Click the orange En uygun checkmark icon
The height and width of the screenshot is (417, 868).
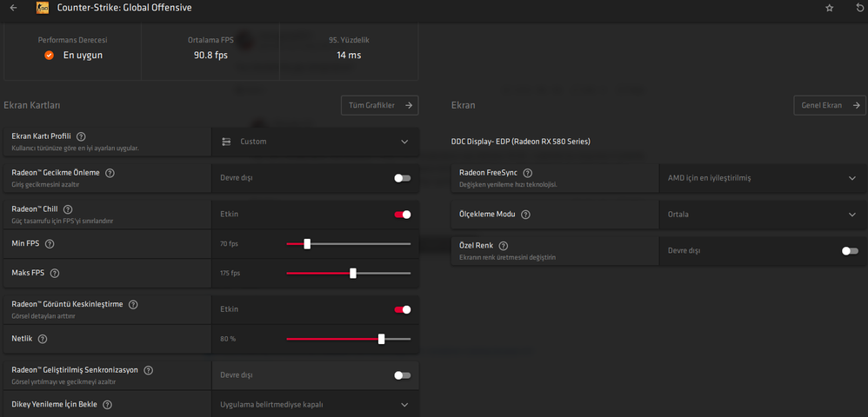(x=49, y=56)
